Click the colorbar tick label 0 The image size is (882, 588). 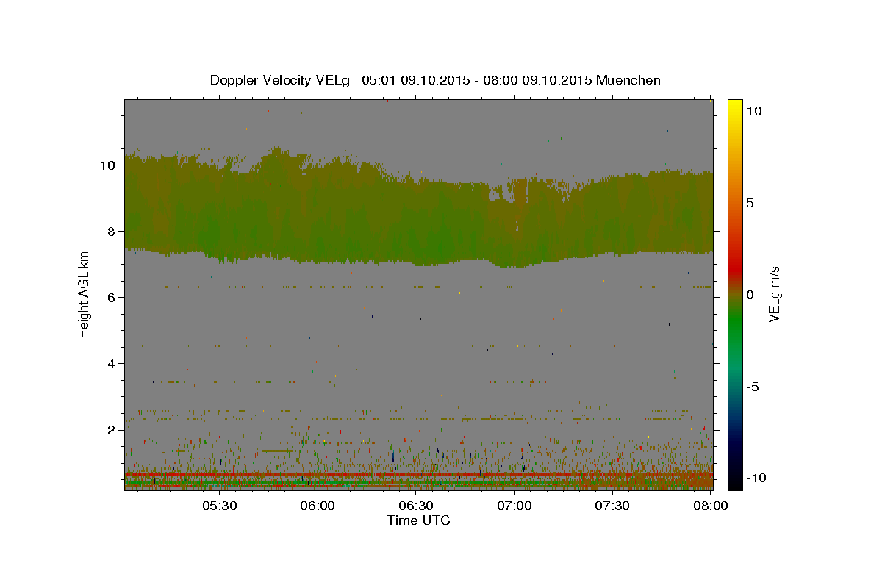click(x=750, y=295)
